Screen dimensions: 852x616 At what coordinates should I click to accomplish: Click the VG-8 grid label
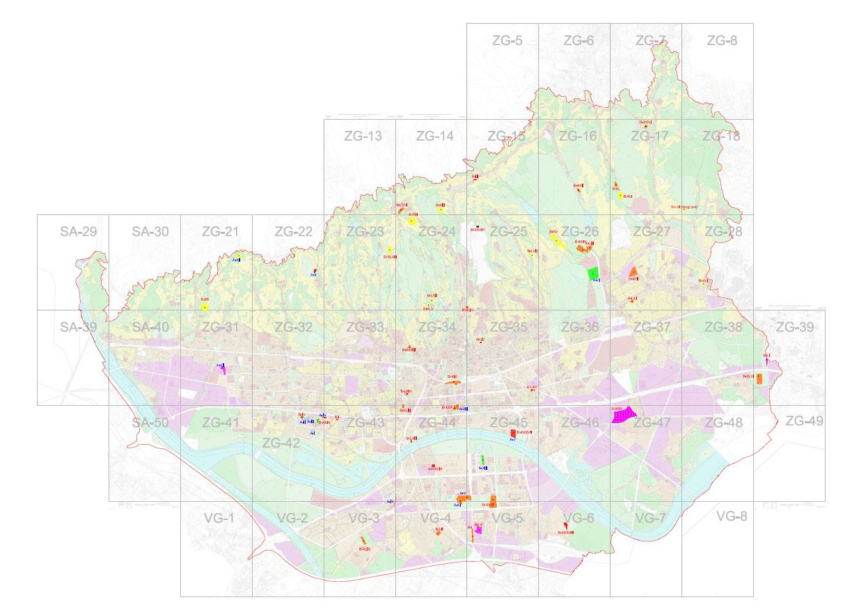pyautogui.click(x=732, y=516)
